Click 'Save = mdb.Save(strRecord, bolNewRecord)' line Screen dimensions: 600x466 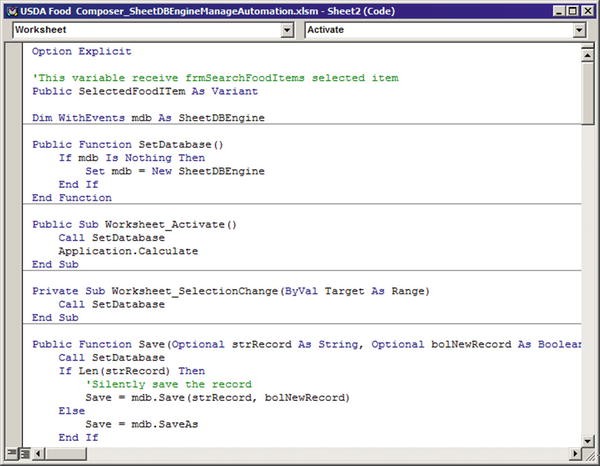(217, 398)
